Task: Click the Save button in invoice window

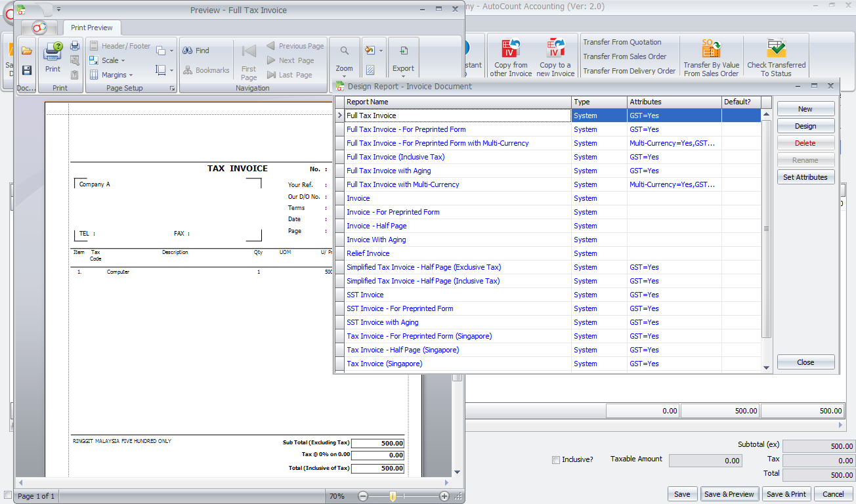Action: pyautogui.click(x=682, y=494)
